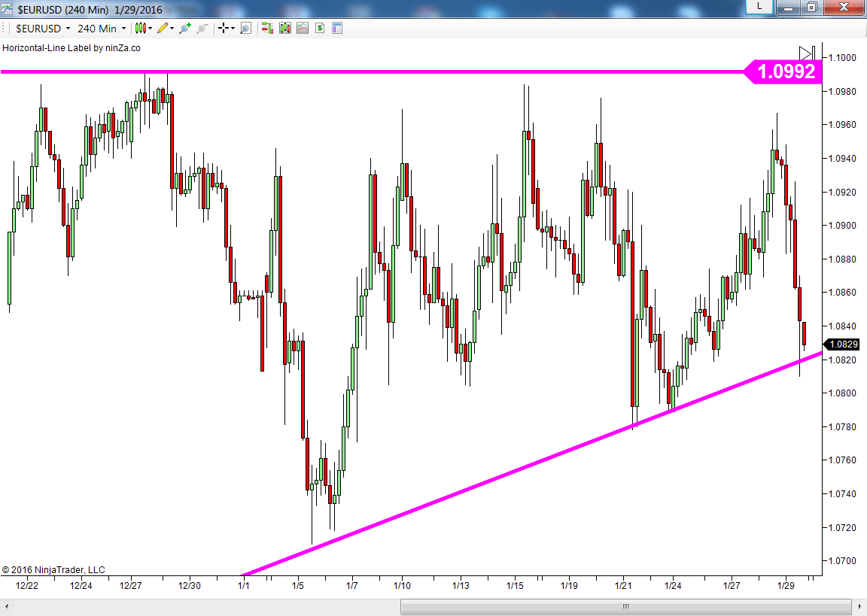The height and width of the screenshot is (616, 867).
Task: Minimize the chart window
Action: click(788, 7)
